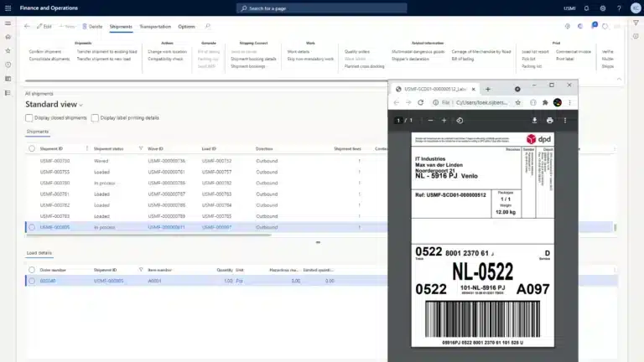Click Bill of lading under Related information
Screen dimensions: 644x362
tap(463, 59)
